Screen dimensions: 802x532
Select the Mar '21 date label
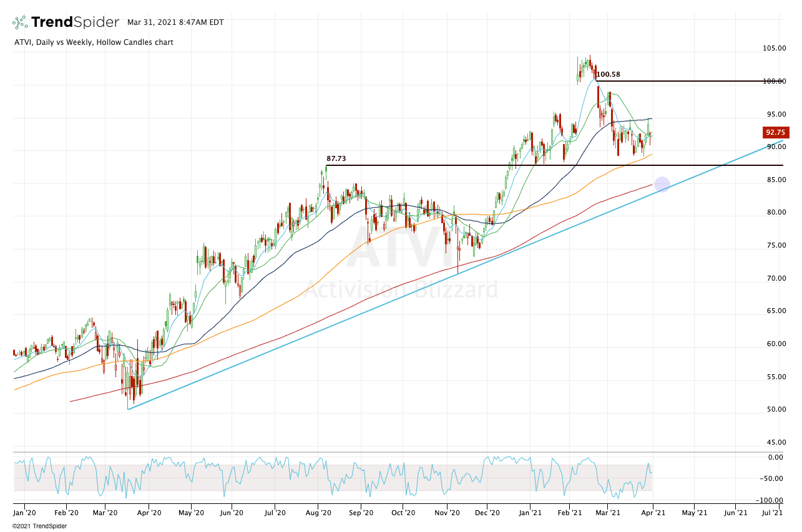609,513
